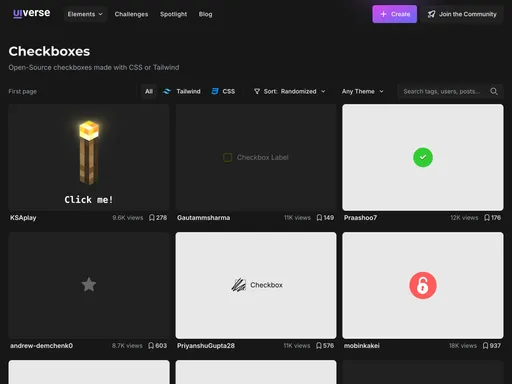Click bookmark icon on PriyanshuGupta28 card
Image resolution: width=512 pixels, height=384 pixels.
pos(319,346)
